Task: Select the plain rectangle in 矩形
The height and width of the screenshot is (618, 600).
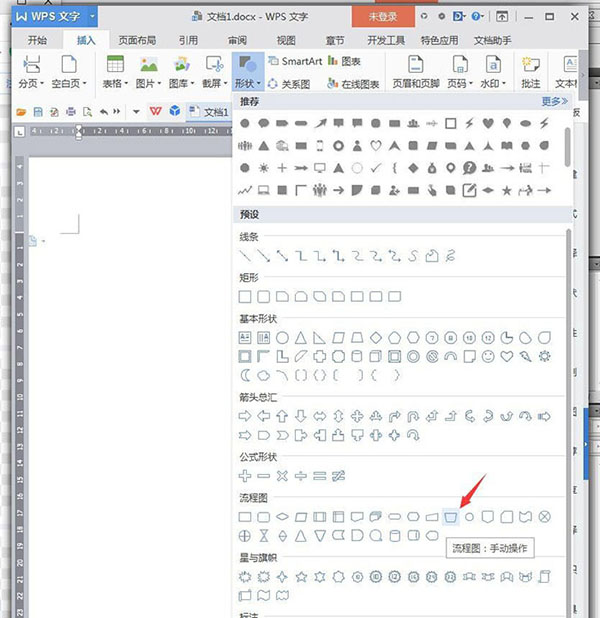Action: (245, 296)
